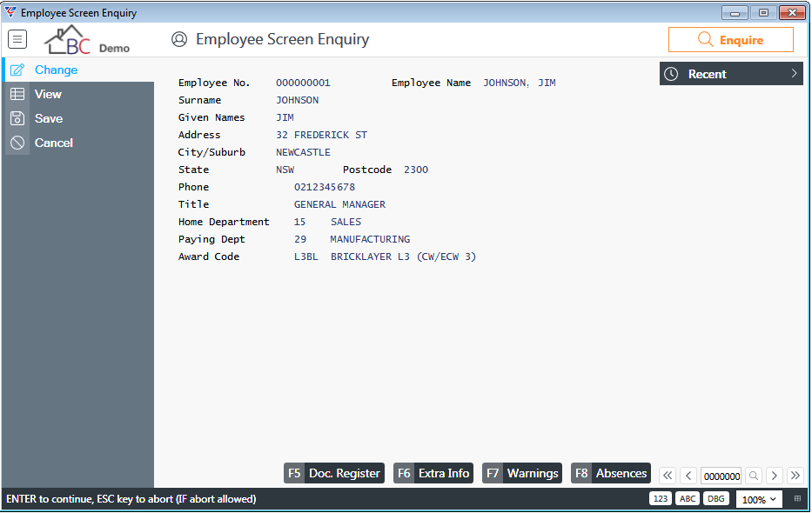The width and height of the screenshot is (812, 513).
Task: Jump to last record double-arrow
Action: [795, 476]
